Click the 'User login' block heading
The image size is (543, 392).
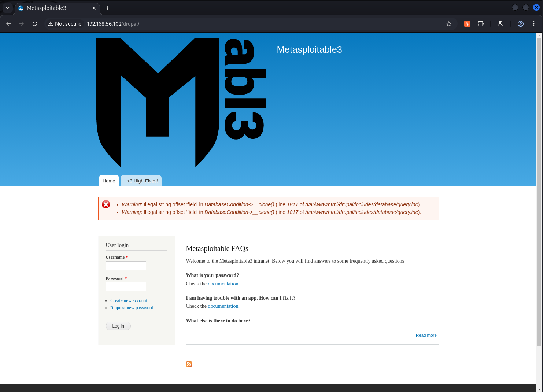[117, 245]
